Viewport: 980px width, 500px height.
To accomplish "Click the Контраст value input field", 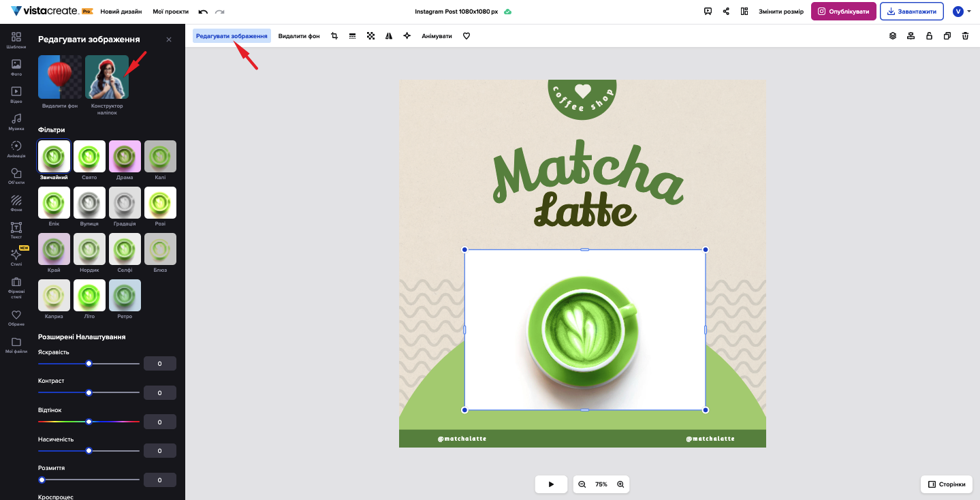I will [x=160, y=393].
